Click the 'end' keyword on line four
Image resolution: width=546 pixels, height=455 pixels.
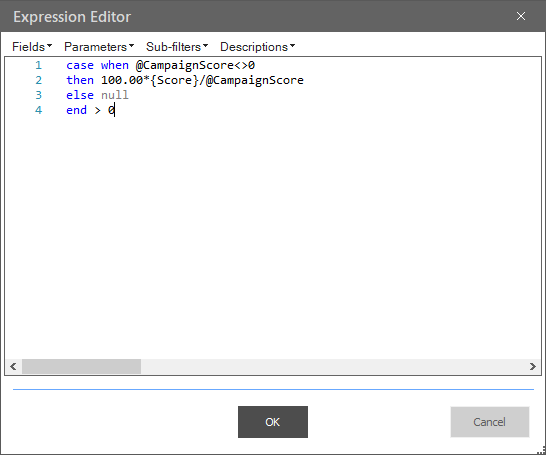coord(76,110)
